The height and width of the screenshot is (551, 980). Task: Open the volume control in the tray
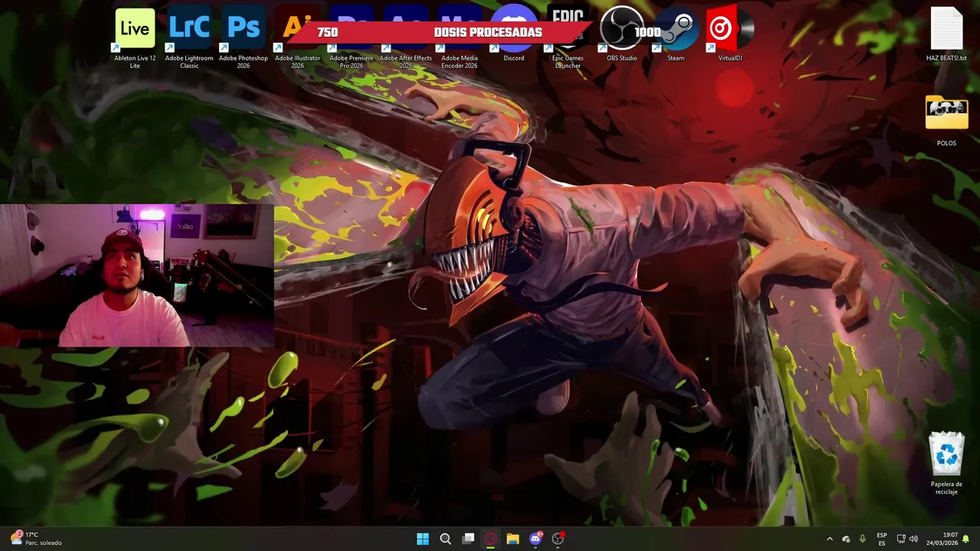tap(913, 539)
